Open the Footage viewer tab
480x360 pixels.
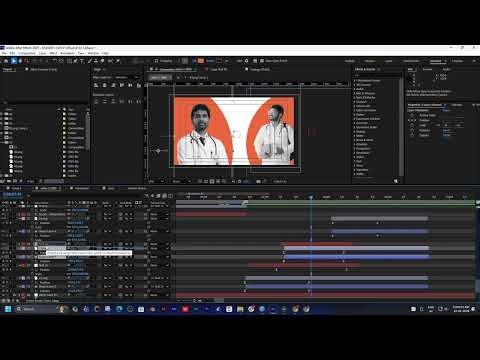click(260, 69)
